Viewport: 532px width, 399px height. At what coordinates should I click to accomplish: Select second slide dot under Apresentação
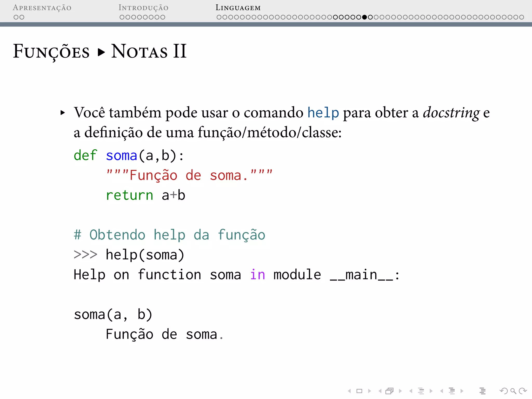click(x=22, y=17)
